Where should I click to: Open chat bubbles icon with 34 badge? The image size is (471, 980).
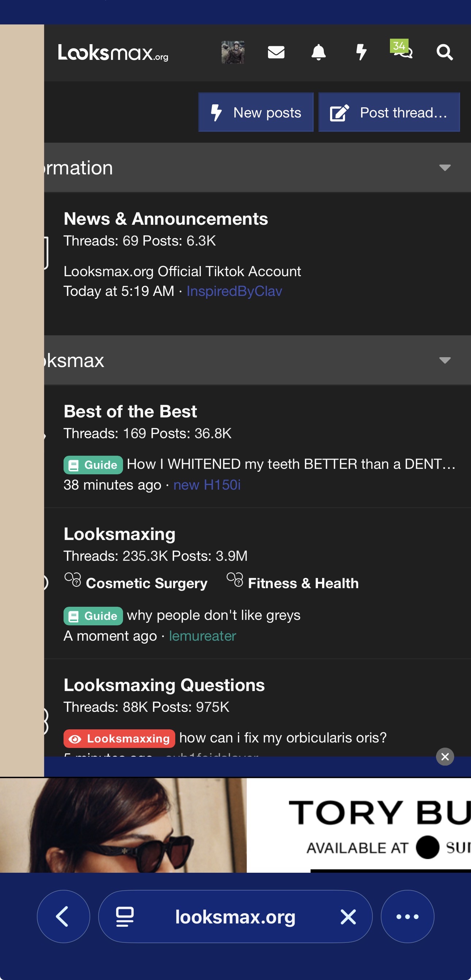[402, 51]
